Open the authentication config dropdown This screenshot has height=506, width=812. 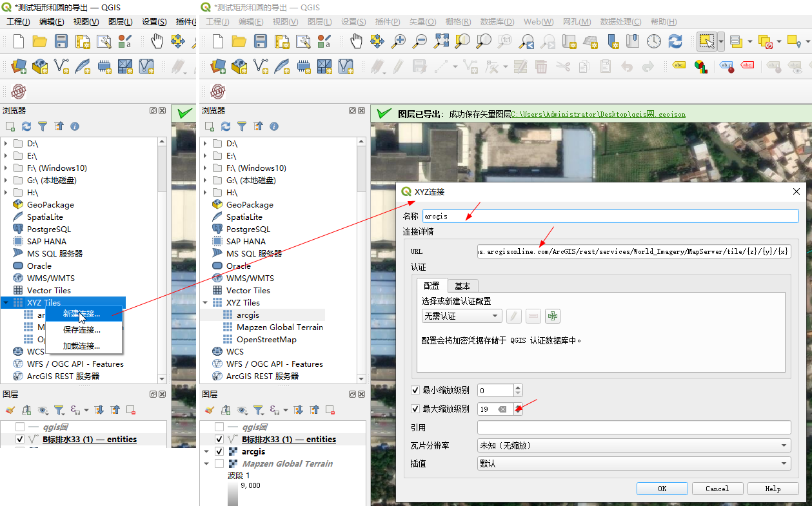coord(461,316)
